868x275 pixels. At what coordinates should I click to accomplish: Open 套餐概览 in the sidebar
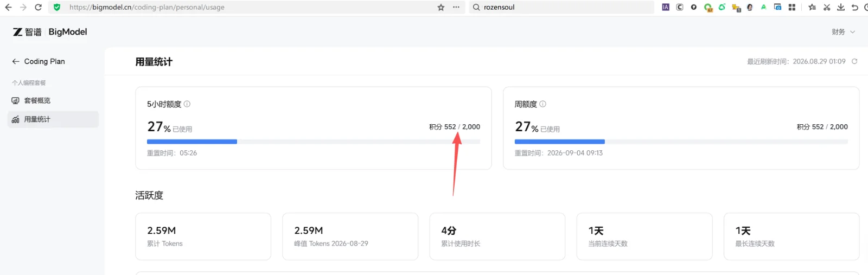click(53, 100)
